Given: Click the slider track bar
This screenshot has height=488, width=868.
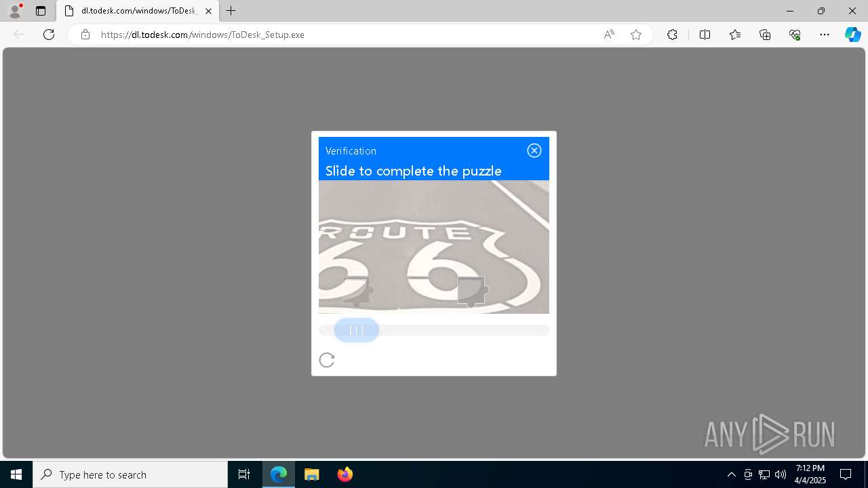Looking at the screenshot, I should [x=434, y=330].
